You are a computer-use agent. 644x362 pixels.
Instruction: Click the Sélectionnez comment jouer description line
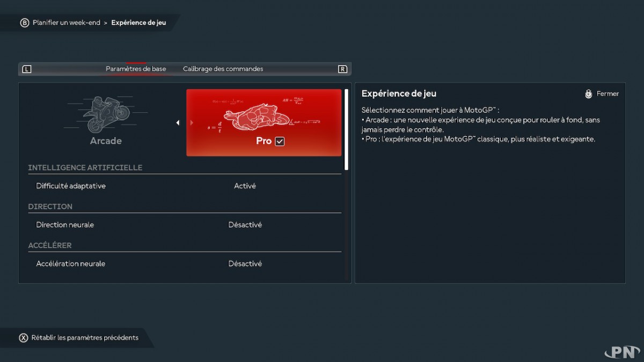[430, 110]
